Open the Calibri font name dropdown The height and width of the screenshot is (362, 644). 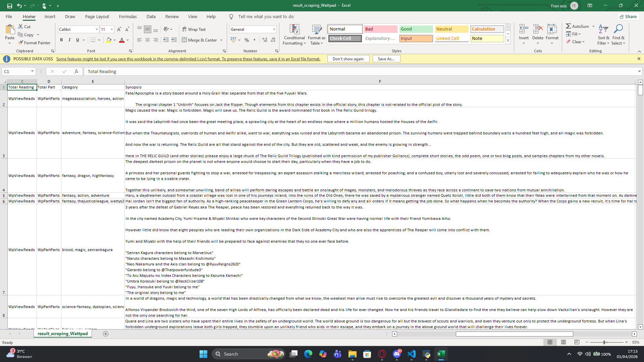(97, 29)
